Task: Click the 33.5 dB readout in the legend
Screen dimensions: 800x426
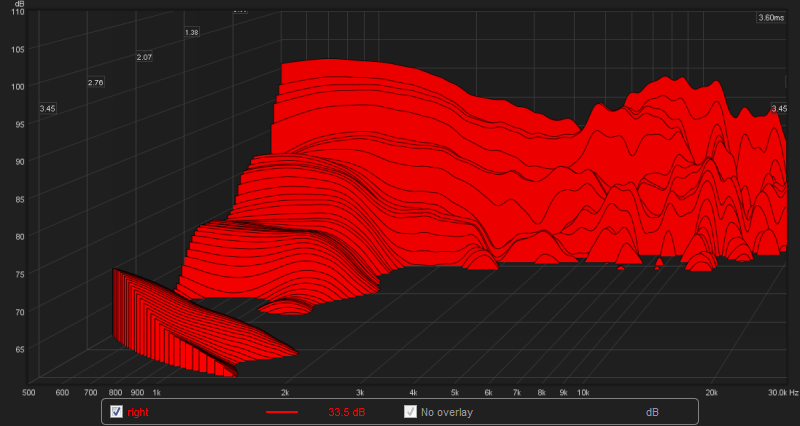Action: coord(346,412)
